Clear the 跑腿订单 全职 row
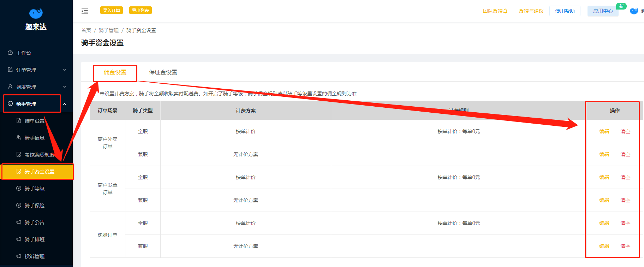 pyautogui.click(x=625, y=223)
